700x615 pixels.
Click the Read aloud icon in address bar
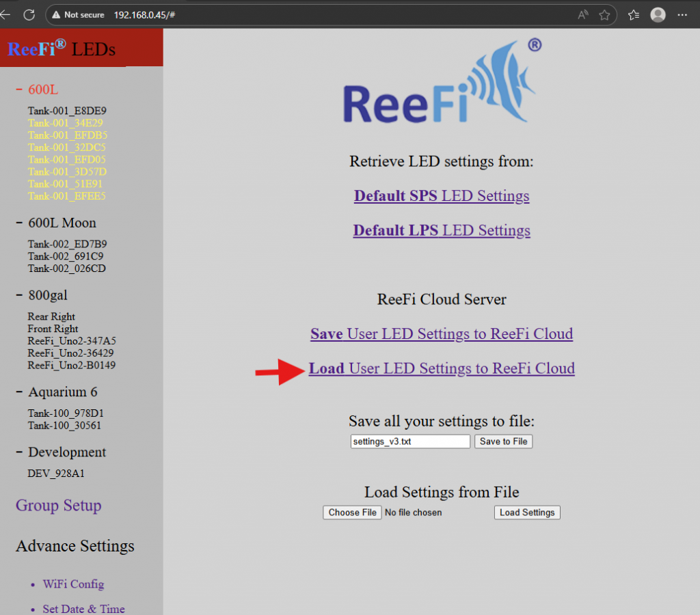(x=583, y=14)
